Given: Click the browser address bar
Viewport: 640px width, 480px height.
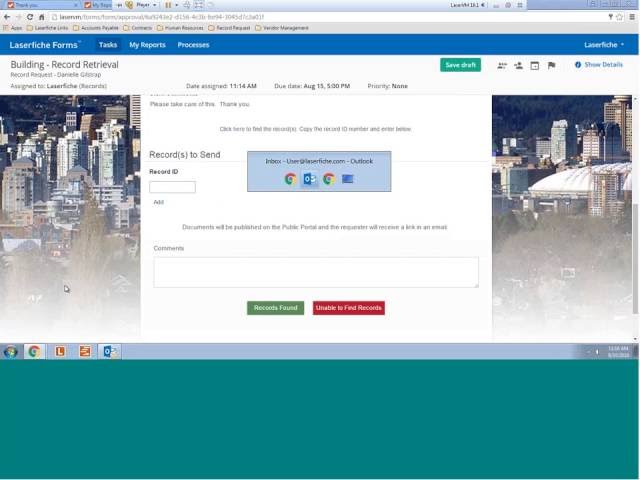Looking at the screenshot, I should click(x=327, y=17).
